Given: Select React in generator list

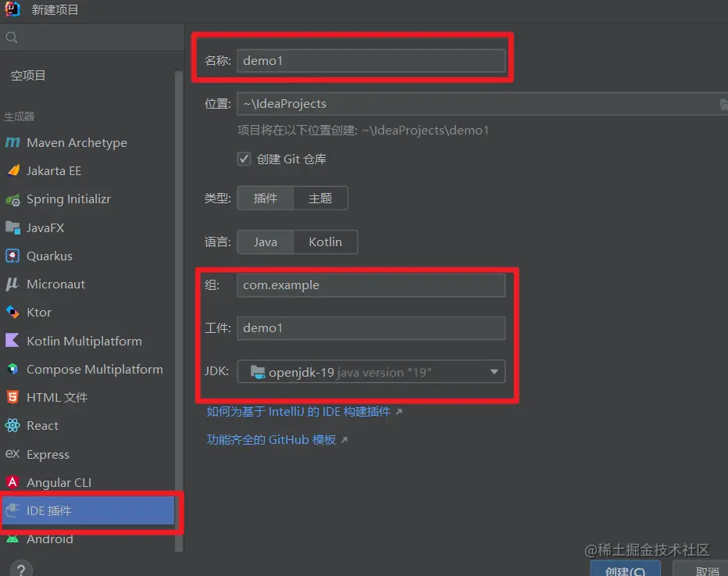Looking at the screenshot, I should click(87, 425).
